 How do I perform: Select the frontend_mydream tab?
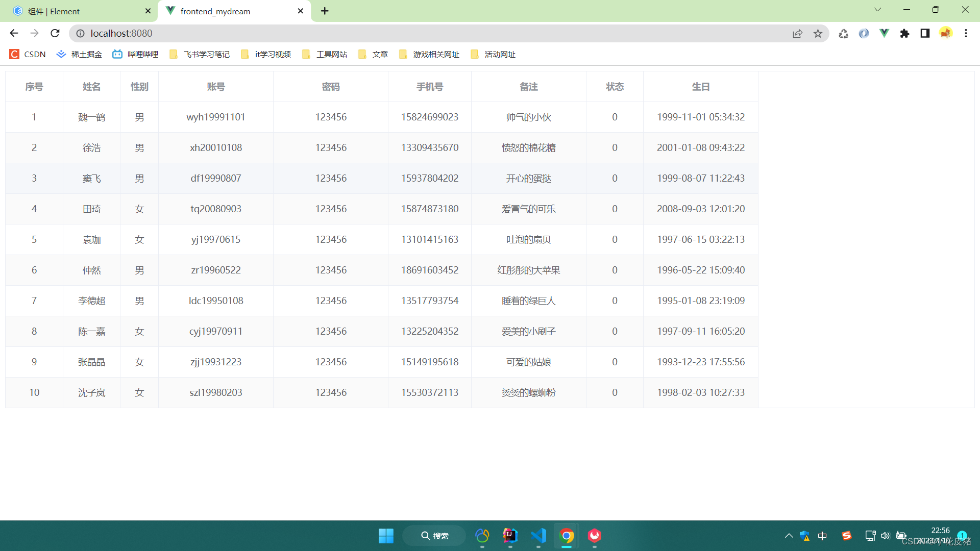(235, 11)
